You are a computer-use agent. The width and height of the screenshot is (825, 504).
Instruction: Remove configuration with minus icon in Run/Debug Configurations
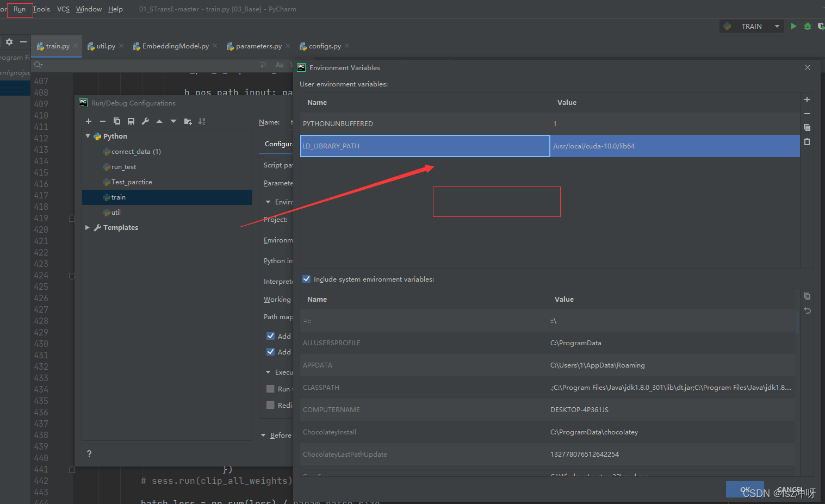click(103, 121)
